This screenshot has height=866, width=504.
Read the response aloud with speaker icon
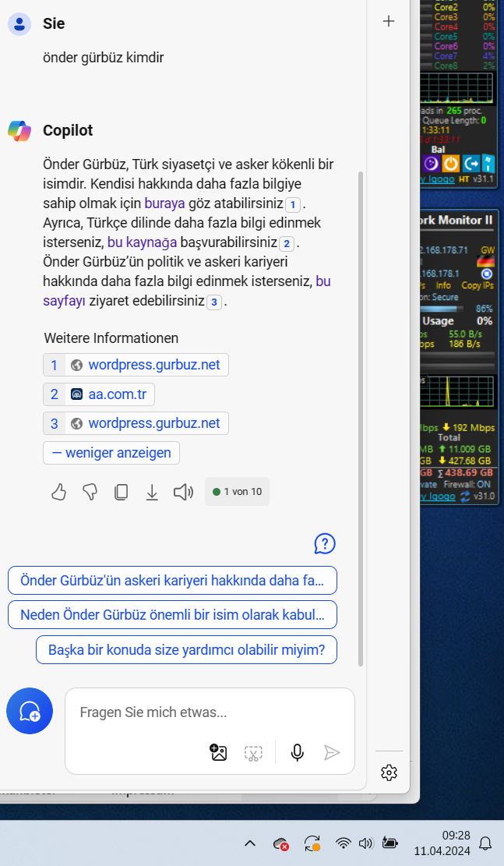183,492
